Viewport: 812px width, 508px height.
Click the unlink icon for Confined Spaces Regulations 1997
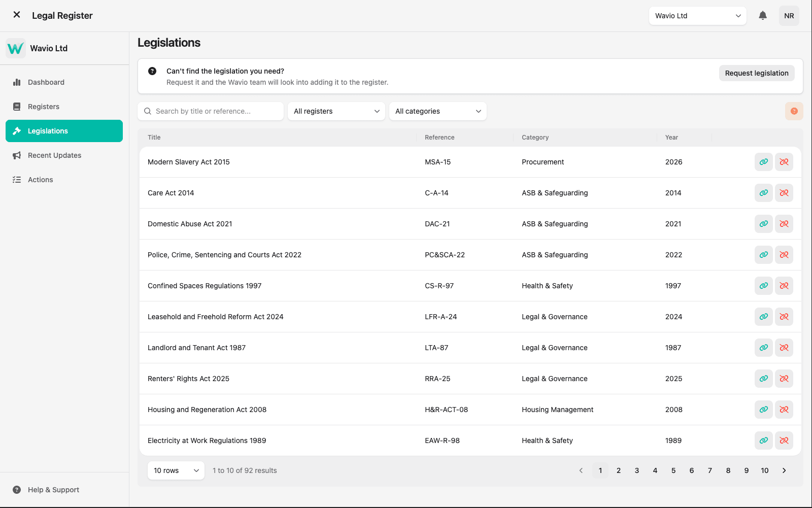(784, 286)
